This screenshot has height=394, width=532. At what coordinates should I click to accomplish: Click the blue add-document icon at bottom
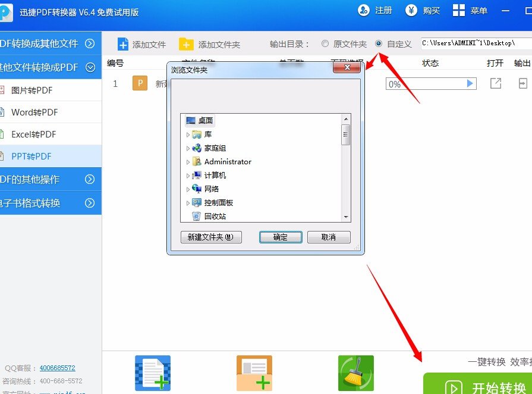click(153, 373)
